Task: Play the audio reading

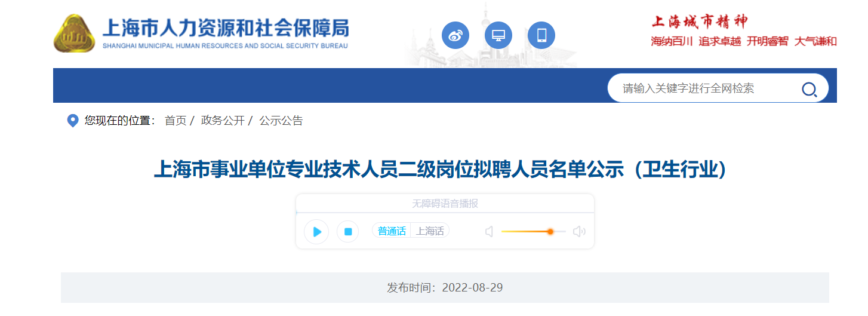Action: click(x=316, y=232)
